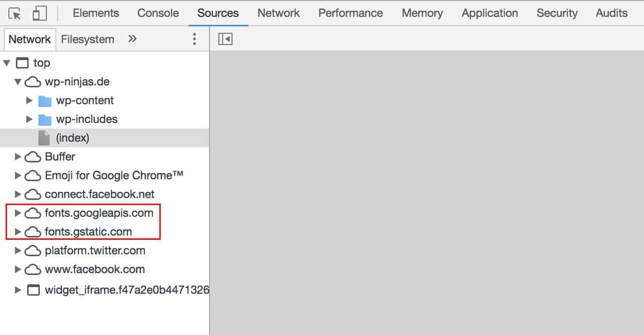Expand the fonts.gstatic.com arrow
Viewport: 644px width, 335px height.
(x=18, y=232)
